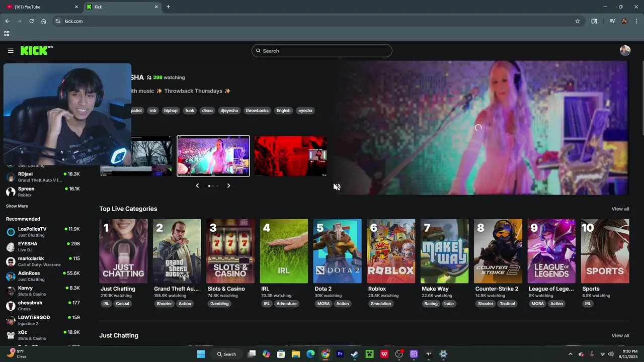The image size is (644, 362).
Task: Open the IRL category card
Action: 284,251
